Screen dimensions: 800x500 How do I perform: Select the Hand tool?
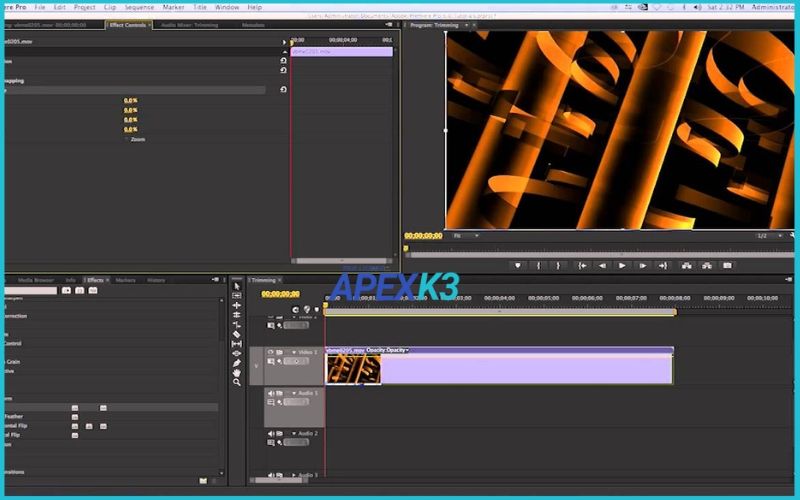pyautogui.click(x=236, y=372)
